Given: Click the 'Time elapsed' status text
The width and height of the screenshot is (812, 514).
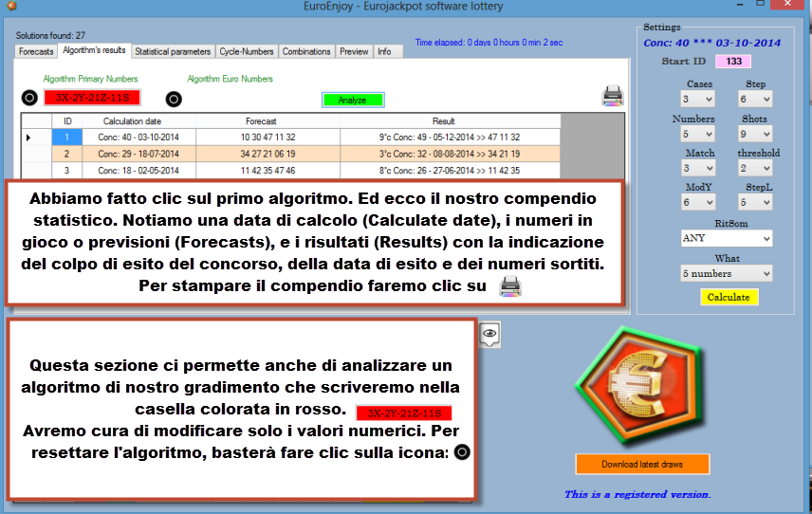Looking at the screenshot, I should tap(489, 43).
